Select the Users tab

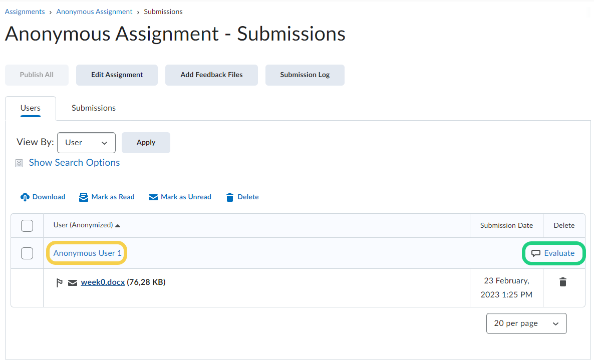(31, 108)
